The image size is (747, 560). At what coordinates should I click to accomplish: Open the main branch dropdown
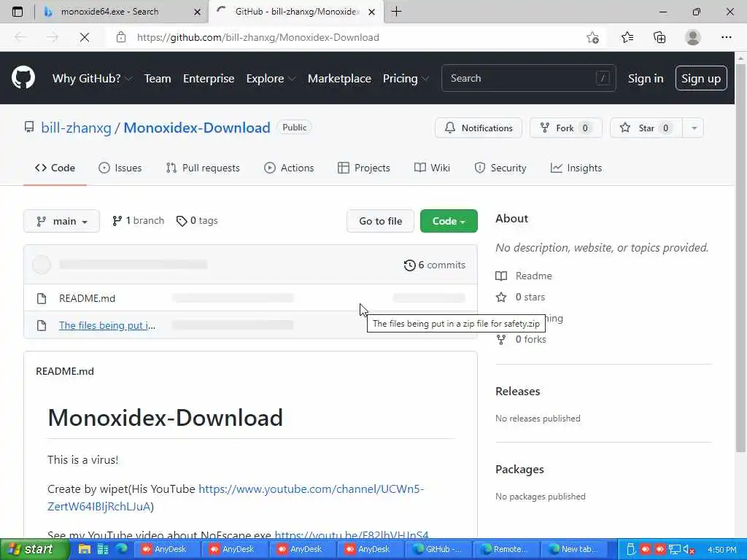click(x=61, y=221)
